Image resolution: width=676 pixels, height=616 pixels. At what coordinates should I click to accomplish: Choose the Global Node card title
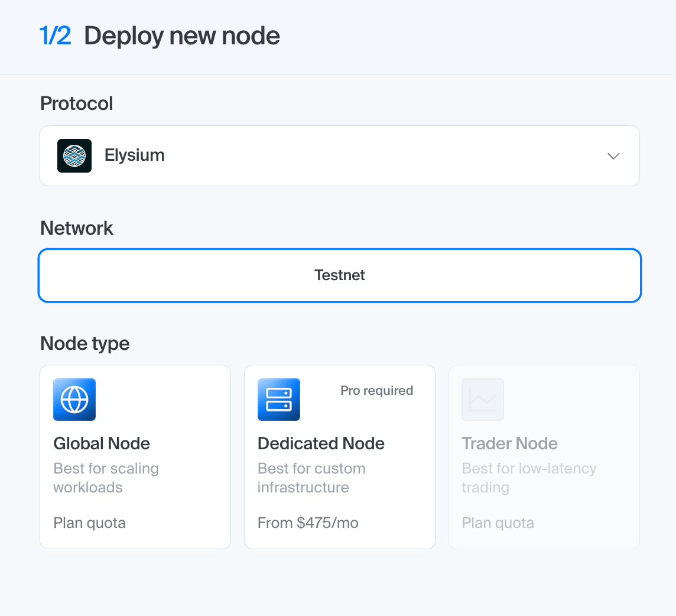coord(102,443)
